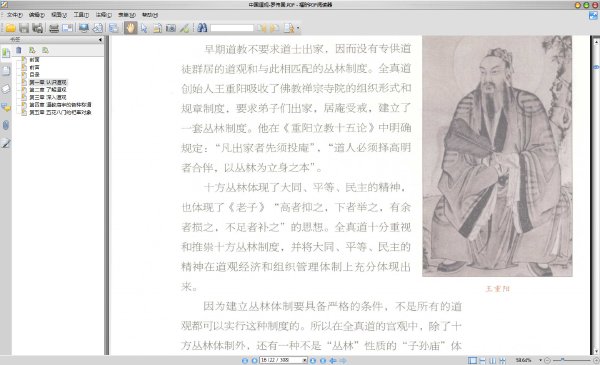Viewport: 600px width, 365px height.
Task: Select the first bookmark in the tree
Action: pyautogui.click(x=34, y=60)
